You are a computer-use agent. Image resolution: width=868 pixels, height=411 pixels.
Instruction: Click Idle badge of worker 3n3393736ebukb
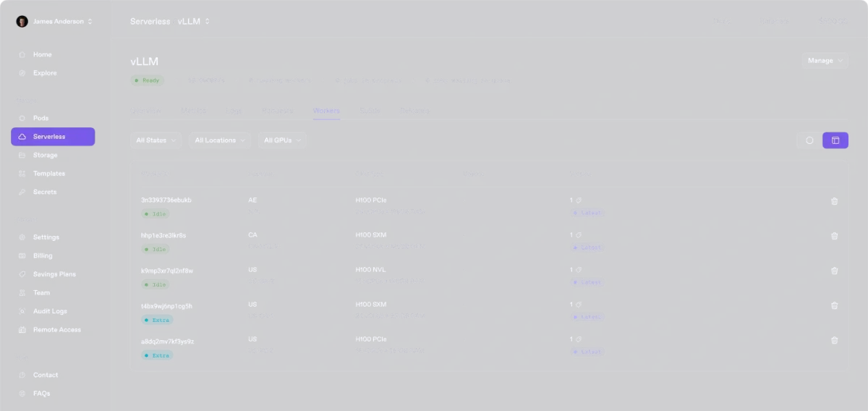click(156, 214)
